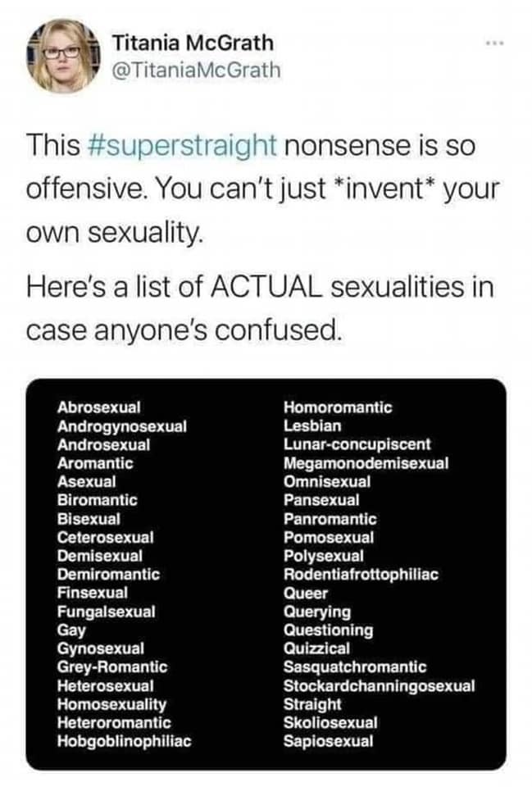The image size is (532, 787).
Task: Open the tweet's three-dot more options menu
Action: point(494,43)
